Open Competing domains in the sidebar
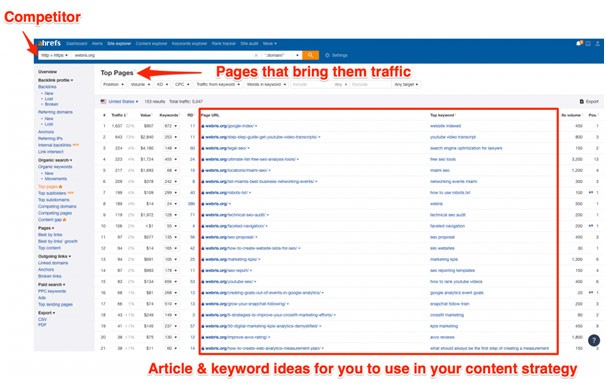606x383 pixels. pyautogui.click(x=57, y=206)
